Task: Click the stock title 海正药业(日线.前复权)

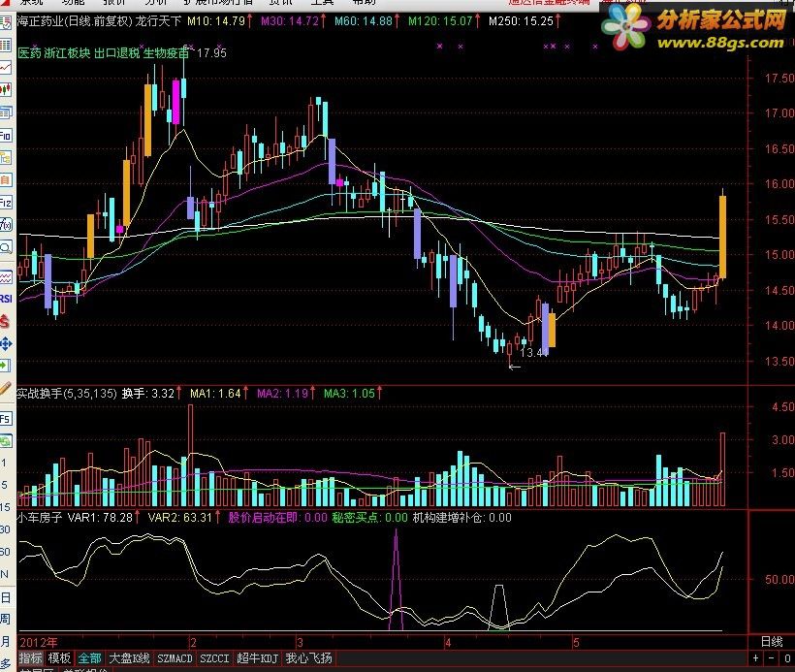Action: 75,21
